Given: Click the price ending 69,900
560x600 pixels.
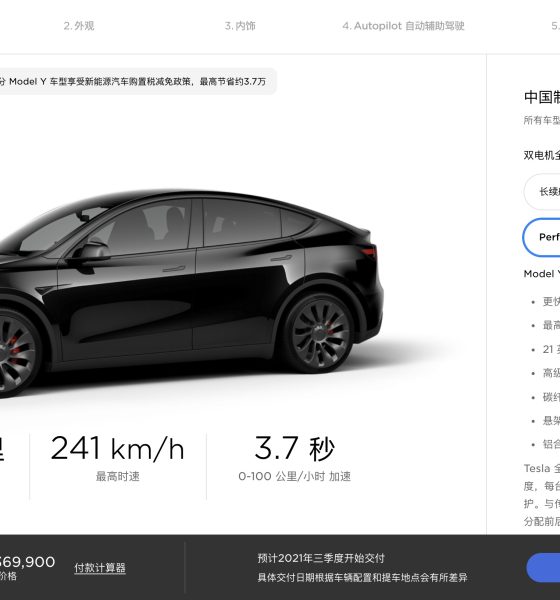Looking at the screenshot, I should coord(28,562).
